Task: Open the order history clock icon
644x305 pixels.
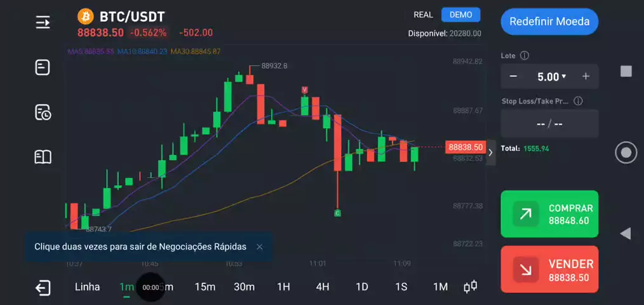Action: pos(43,112)
